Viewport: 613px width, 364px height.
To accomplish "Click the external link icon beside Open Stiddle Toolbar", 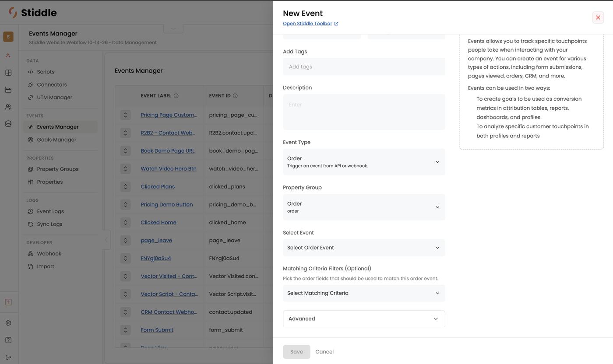I will 336,24.
